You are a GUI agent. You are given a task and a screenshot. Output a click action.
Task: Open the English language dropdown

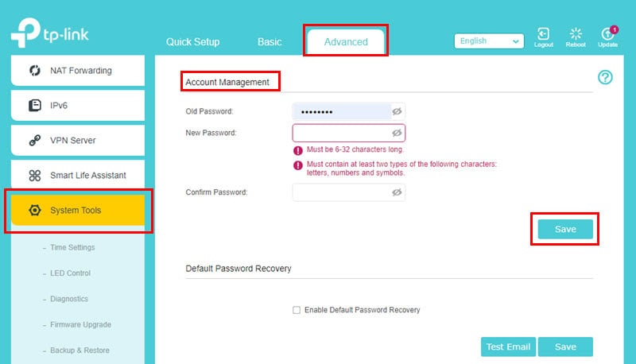tap(489, 41)
